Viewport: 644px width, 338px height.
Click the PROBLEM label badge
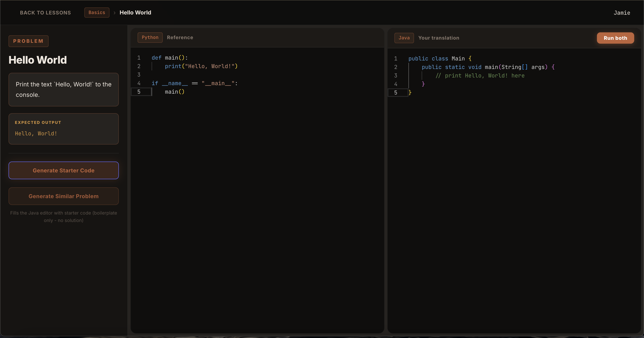(x=29, y=41)
